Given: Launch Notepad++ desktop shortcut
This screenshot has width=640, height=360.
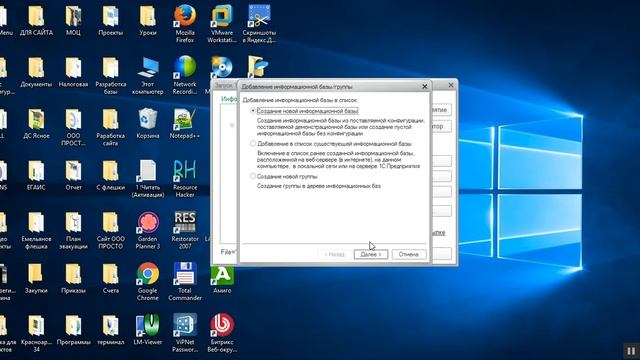Looking at the screenshot, I should (185, 120).
